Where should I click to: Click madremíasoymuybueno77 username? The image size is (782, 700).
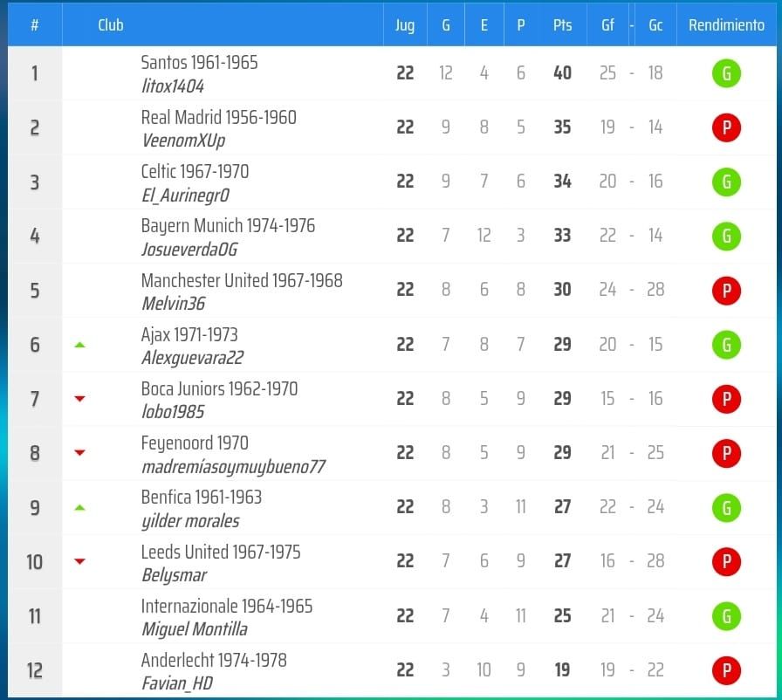tap(233, 467)
